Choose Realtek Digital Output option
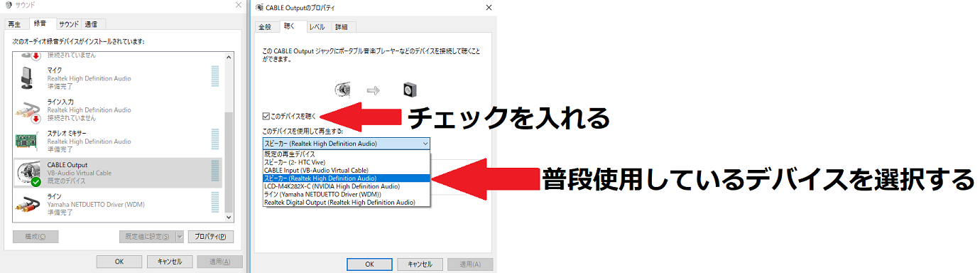 (347, 202)
